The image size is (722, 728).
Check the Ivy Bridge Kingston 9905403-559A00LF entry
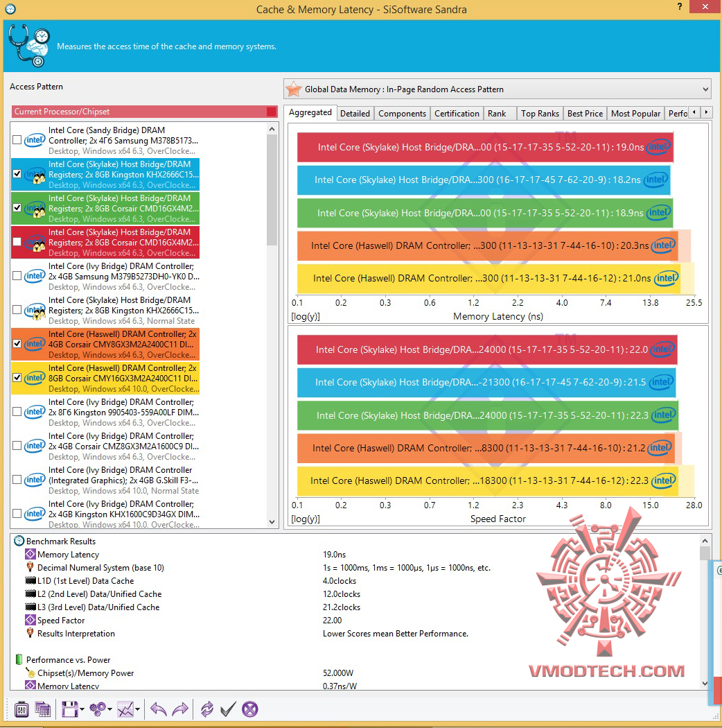(17, 411)
